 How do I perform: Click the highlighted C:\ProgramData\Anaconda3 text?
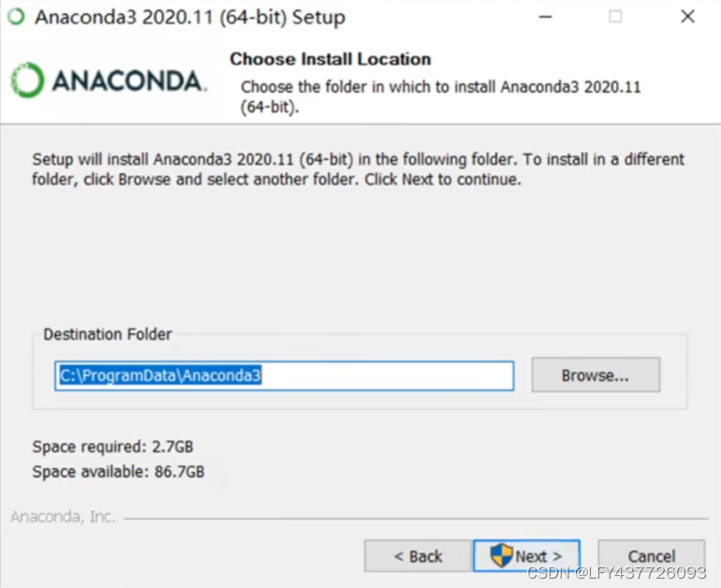(160, 376)
